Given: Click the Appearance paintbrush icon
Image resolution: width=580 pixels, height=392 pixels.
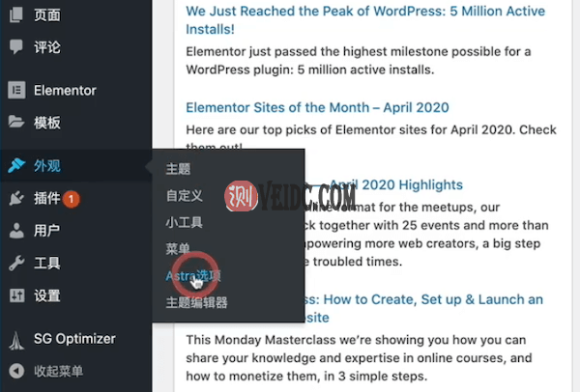Looking at the screenshot, I should (16, 166).
